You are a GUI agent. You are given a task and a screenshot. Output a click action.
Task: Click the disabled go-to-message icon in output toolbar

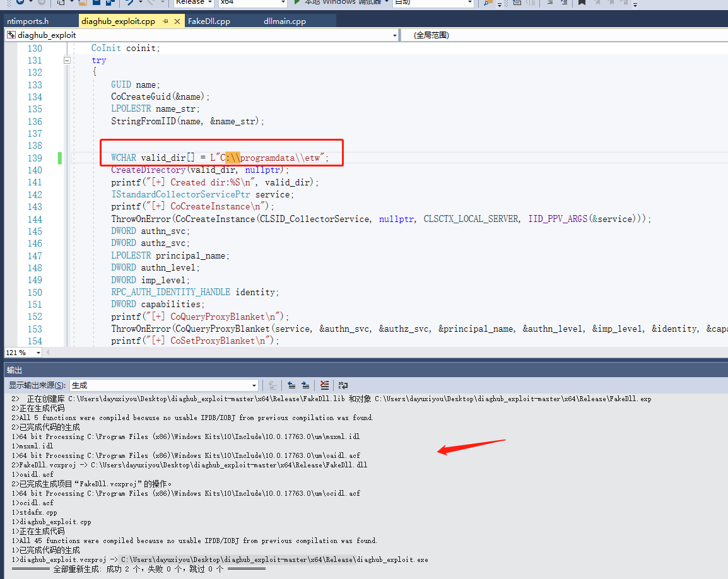[x=273, y=385]
